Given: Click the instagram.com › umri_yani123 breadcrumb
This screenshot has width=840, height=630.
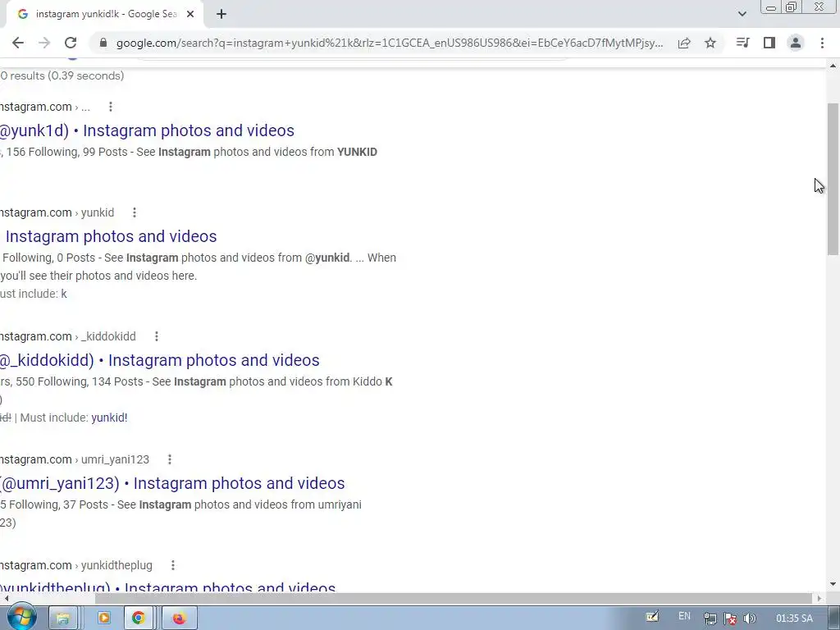Looking at the screenshot, I should [75, 459].
